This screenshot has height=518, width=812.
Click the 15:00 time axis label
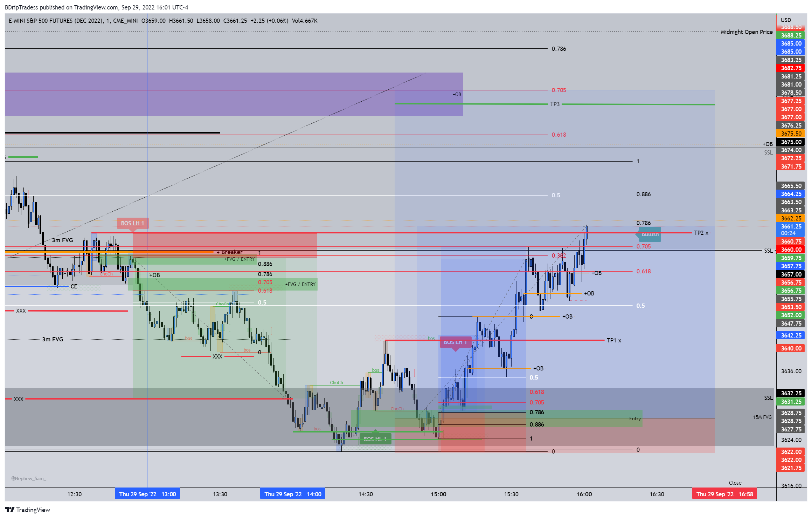tap(438, 494)
